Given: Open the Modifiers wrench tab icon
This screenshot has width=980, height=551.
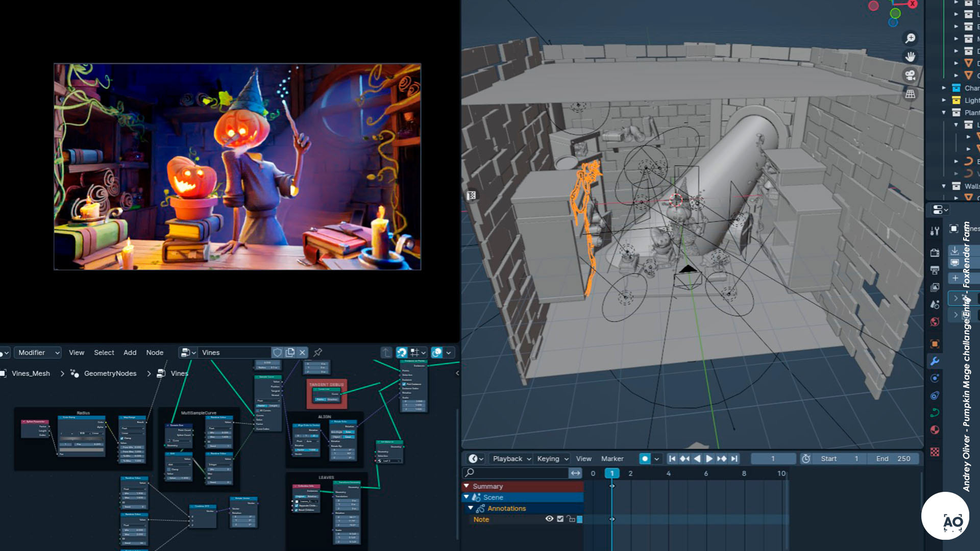Looking at the screenshot, I should (x=935, y=361).
